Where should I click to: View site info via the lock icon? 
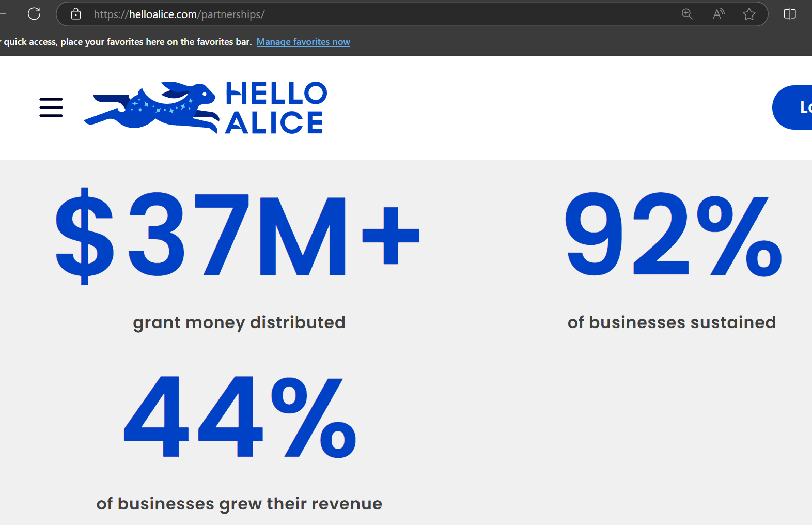pyautogui.click(x=76, y=14)
